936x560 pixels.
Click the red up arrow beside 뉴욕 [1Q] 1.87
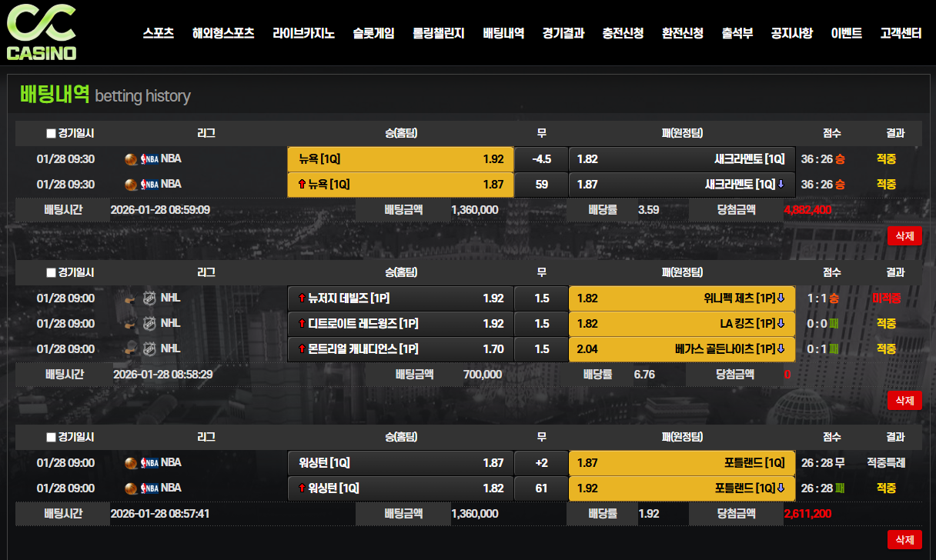point(302,185)
